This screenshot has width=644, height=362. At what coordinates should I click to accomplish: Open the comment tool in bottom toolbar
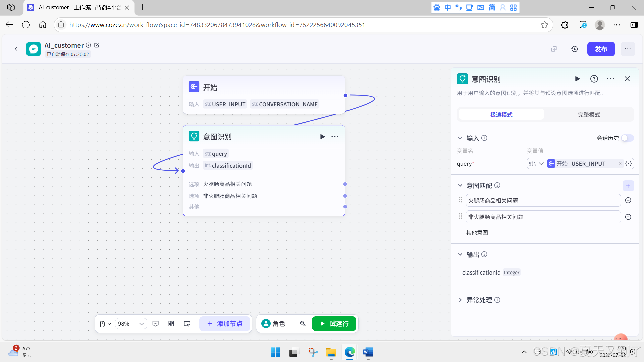click(155, 324)
